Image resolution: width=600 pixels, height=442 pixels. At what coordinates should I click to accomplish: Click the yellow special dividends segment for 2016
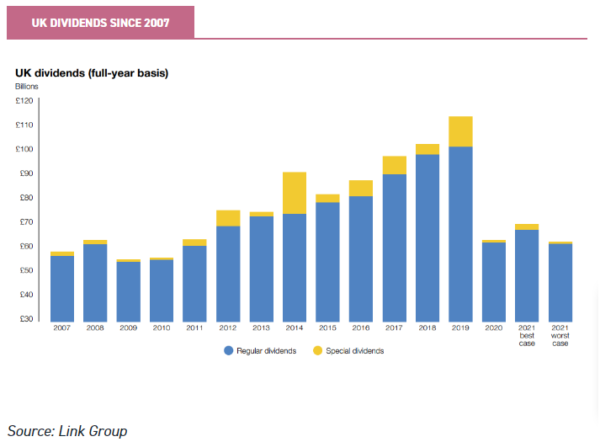coord(361,188)
